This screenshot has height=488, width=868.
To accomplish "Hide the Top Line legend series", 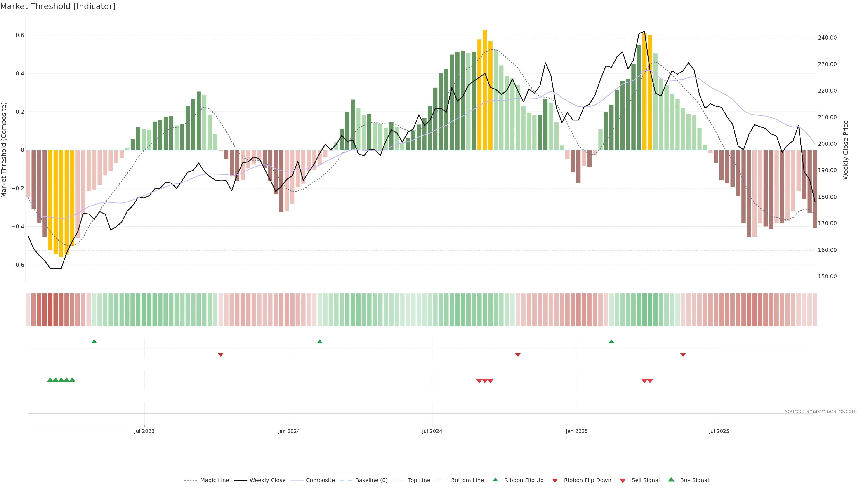I will [419, 480].
